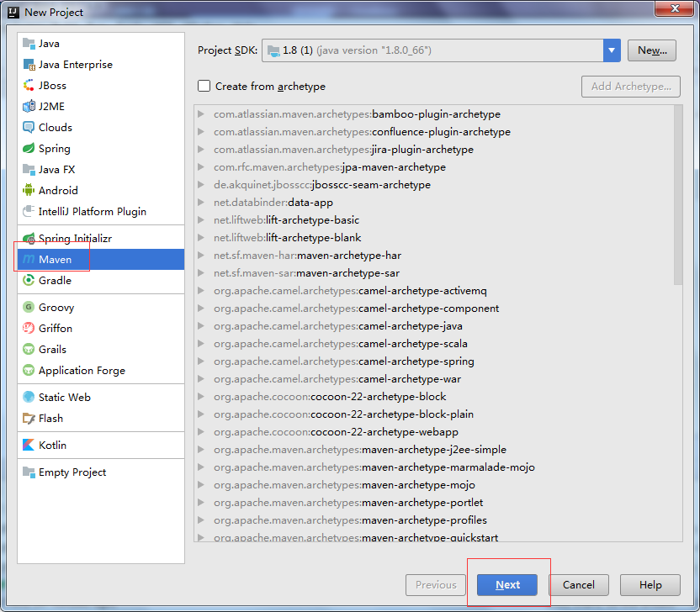Open the Project SDK dropdown arrow
700x612 pixels.
(x=612, y=50)
